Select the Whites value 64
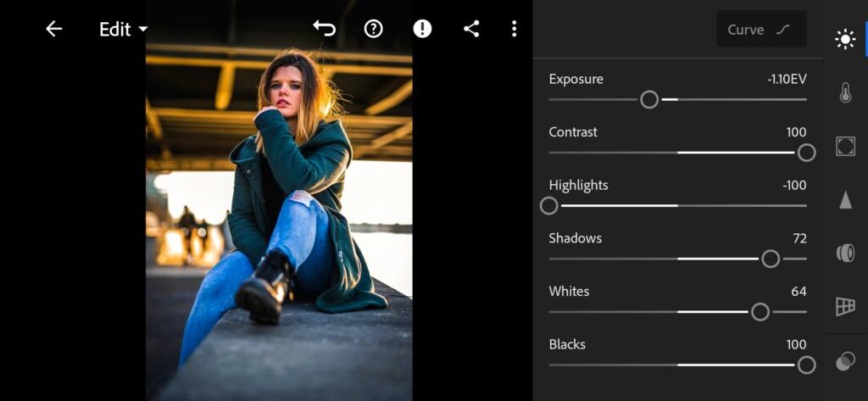 798,292
